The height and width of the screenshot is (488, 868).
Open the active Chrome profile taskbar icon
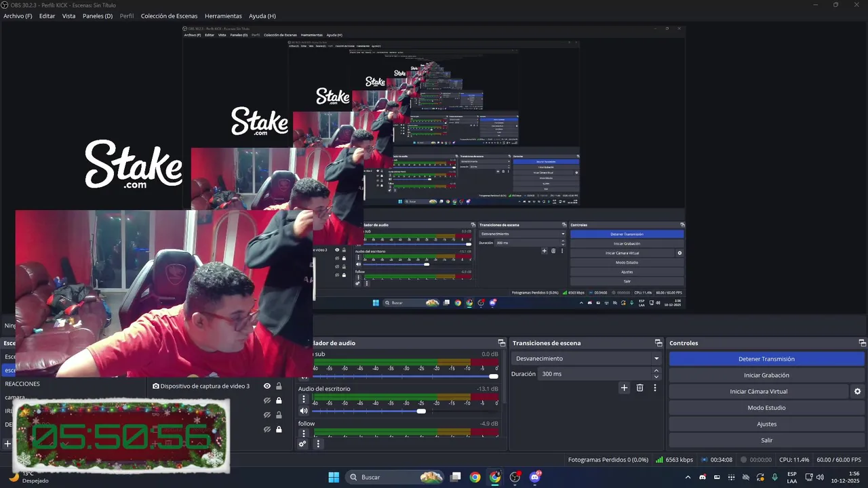point(495,477)
